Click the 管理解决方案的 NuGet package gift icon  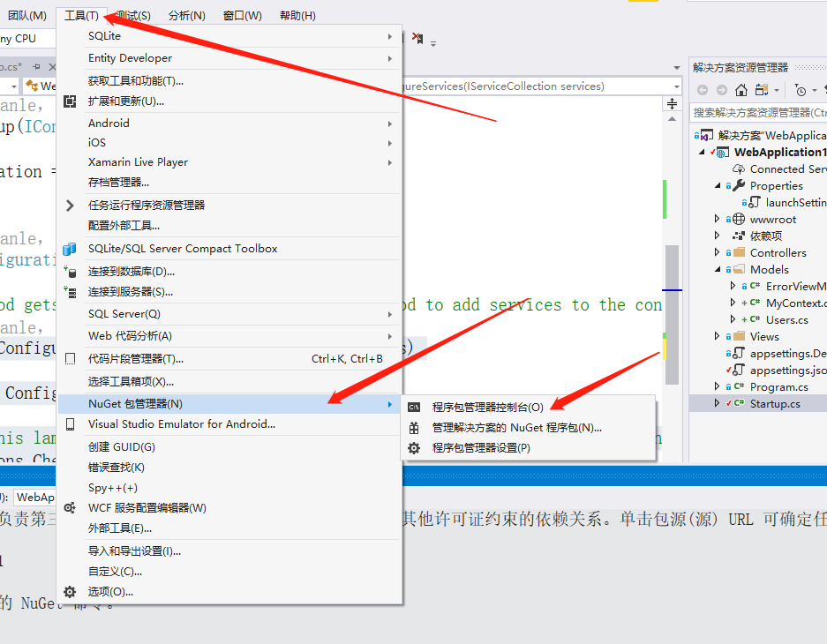(x=414, y=427)
